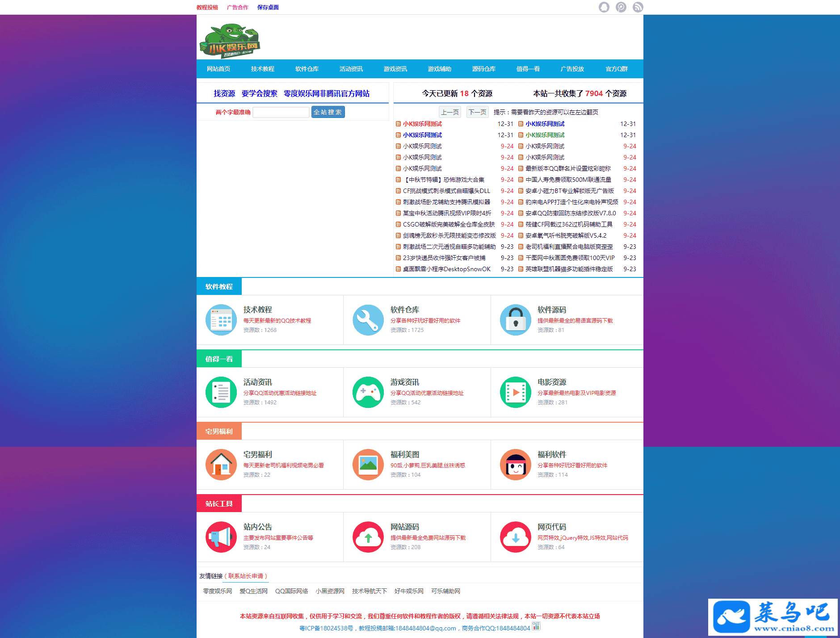The image size is (840, 638).
Task: Click icon beside 桌面飘雪小程序DesktopSnowOK
Action: (398, 269)
